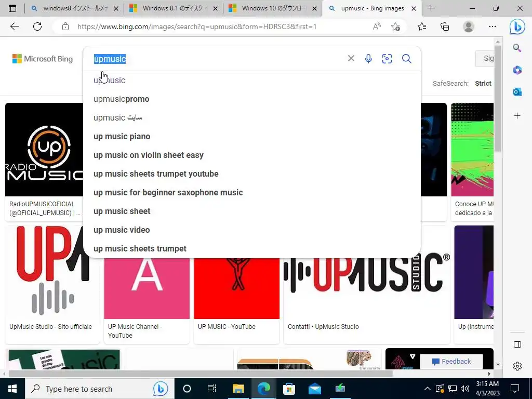Select suggestion 'up music sheets trumpet'

[252, 248]
